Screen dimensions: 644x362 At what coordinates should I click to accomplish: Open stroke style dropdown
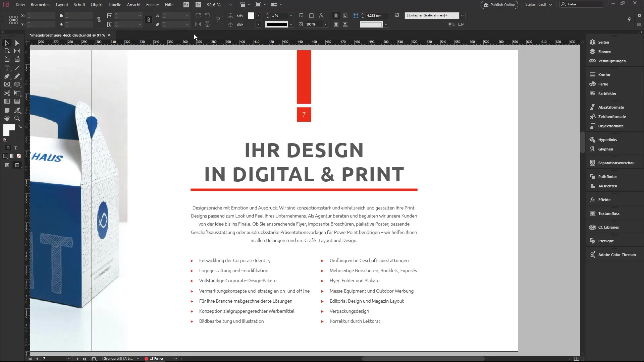[x=291, y=24]
